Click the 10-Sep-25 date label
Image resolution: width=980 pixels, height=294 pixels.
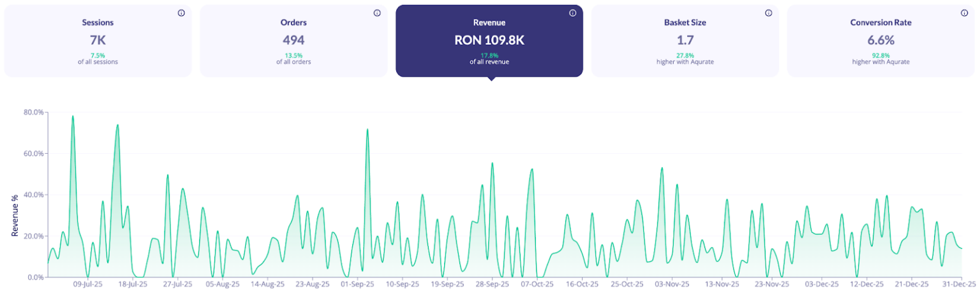[402, 284]
